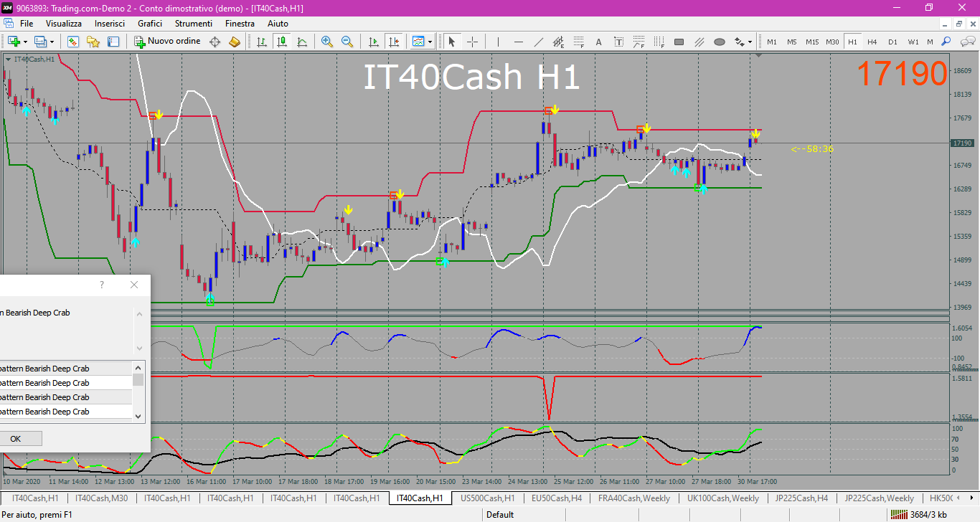980x522 pixels.
Task: Switch to JP225Cash,H4 chart tab
Action: point(801,498)
